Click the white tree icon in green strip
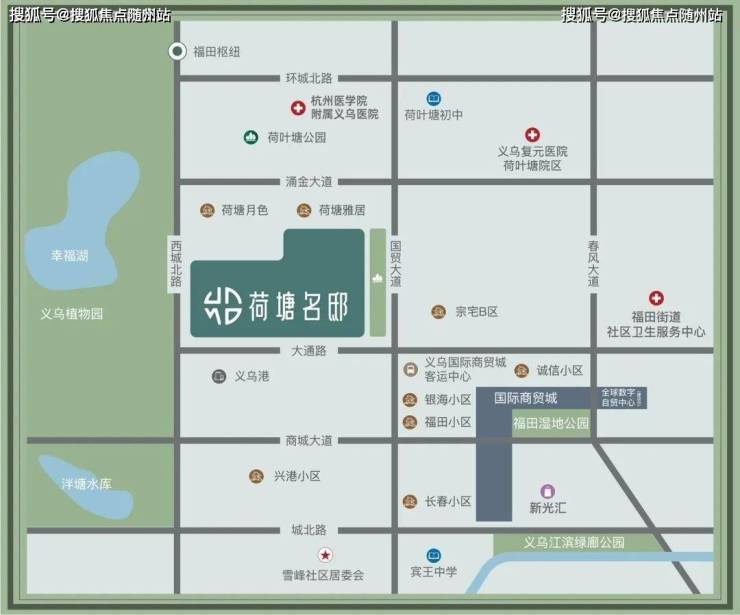 [x=377, y=279]
